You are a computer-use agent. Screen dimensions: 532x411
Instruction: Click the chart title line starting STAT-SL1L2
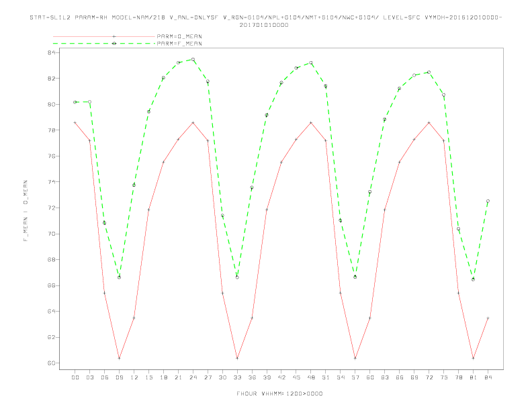[265, 17]
